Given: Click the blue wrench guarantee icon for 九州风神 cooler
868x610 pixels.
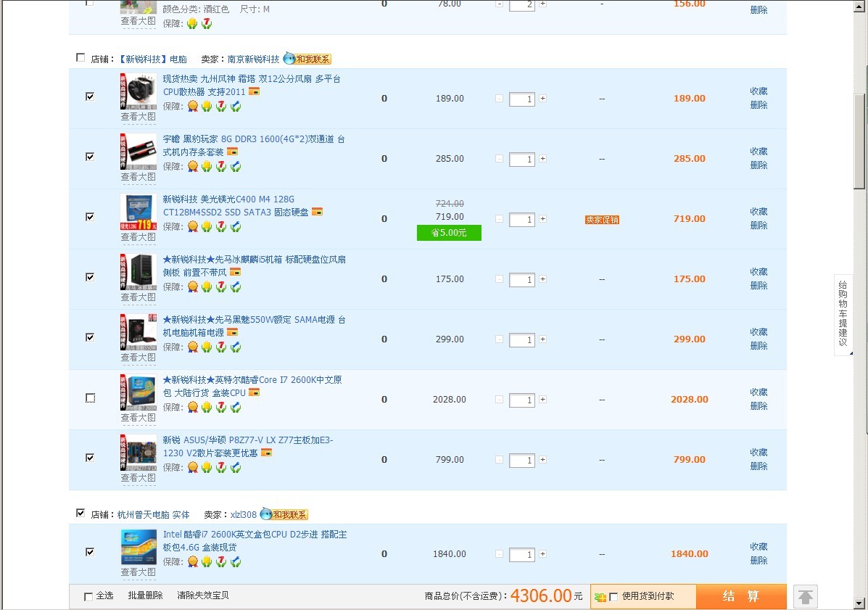Looking at the screenshot, I should (236, 107).
